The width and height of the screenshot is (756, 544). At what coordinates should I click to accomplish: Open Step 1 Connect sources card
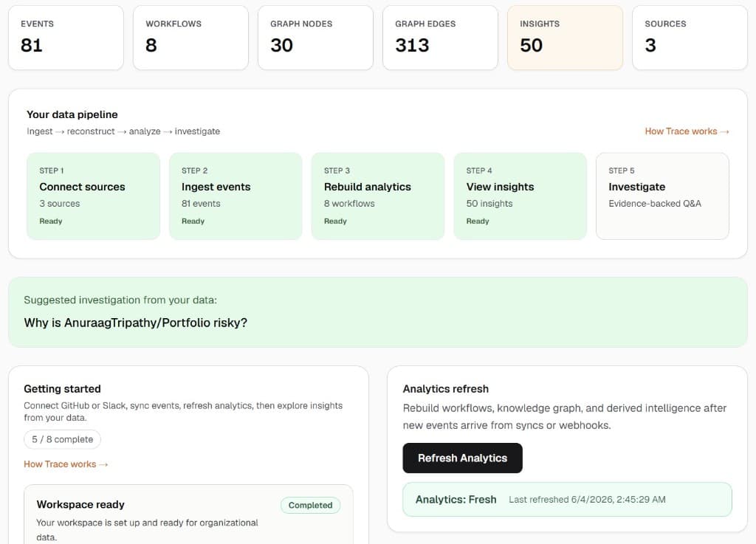click(x=94, y=196)
